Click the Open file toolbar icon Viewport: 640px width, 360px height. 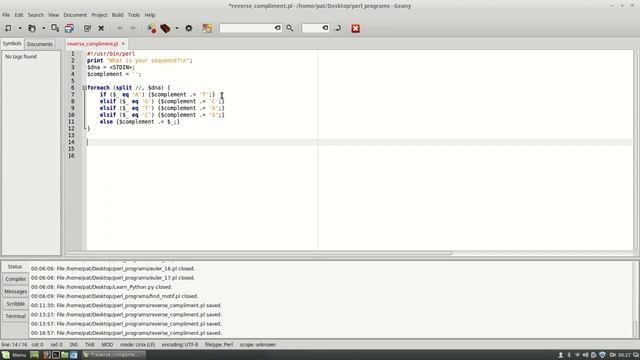tap(32, 28)
